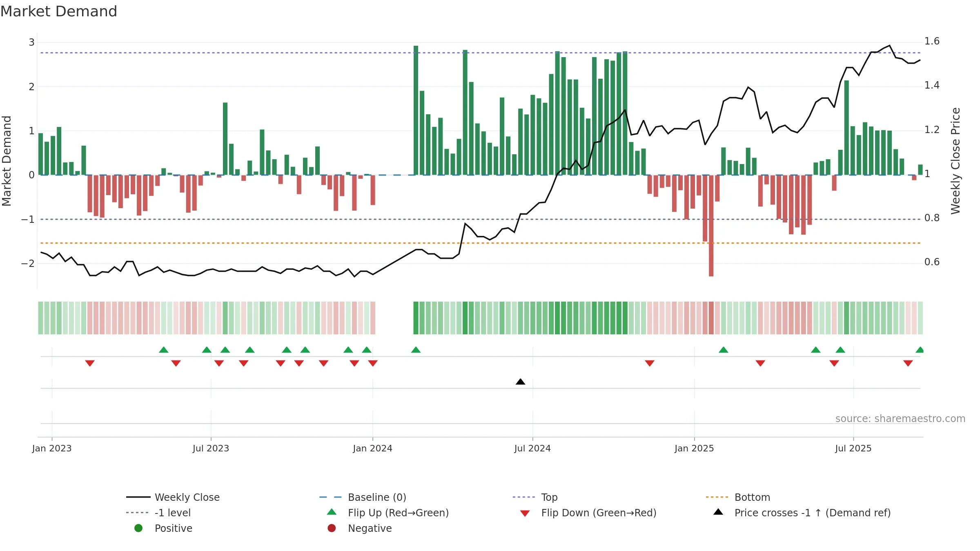Click the −2 left-axis tick label
980x551 pixels.
[28, 264]
